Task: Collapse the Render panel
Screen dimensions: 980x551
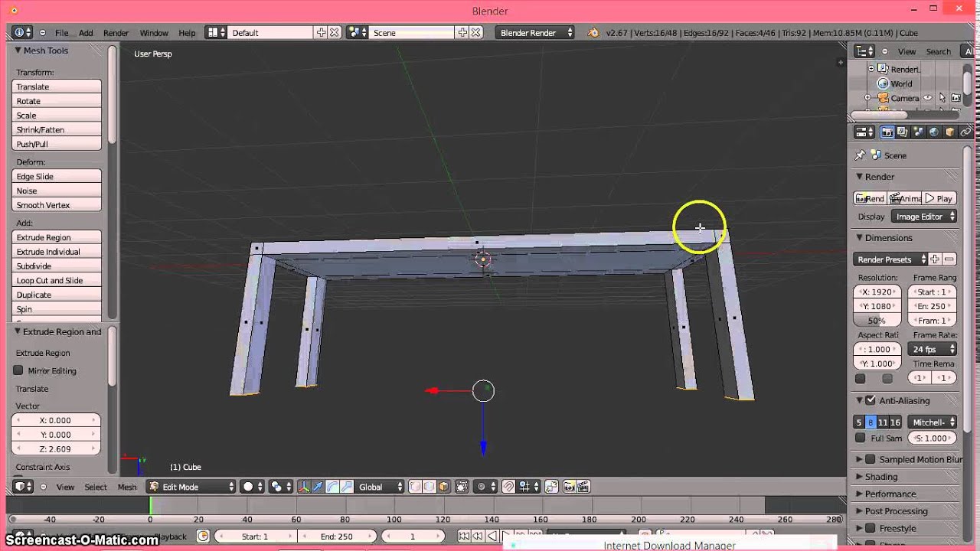Action: pos(859,177)
